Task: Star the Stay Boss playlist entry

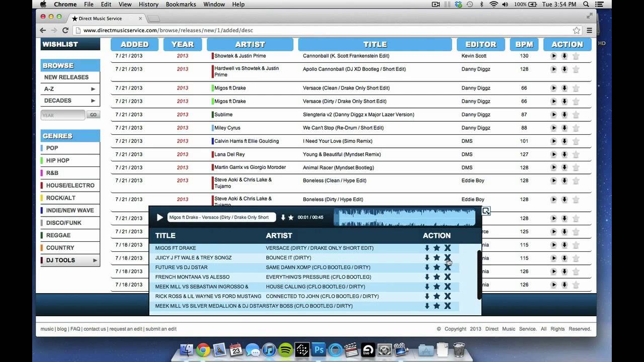Action: point(437,306)
